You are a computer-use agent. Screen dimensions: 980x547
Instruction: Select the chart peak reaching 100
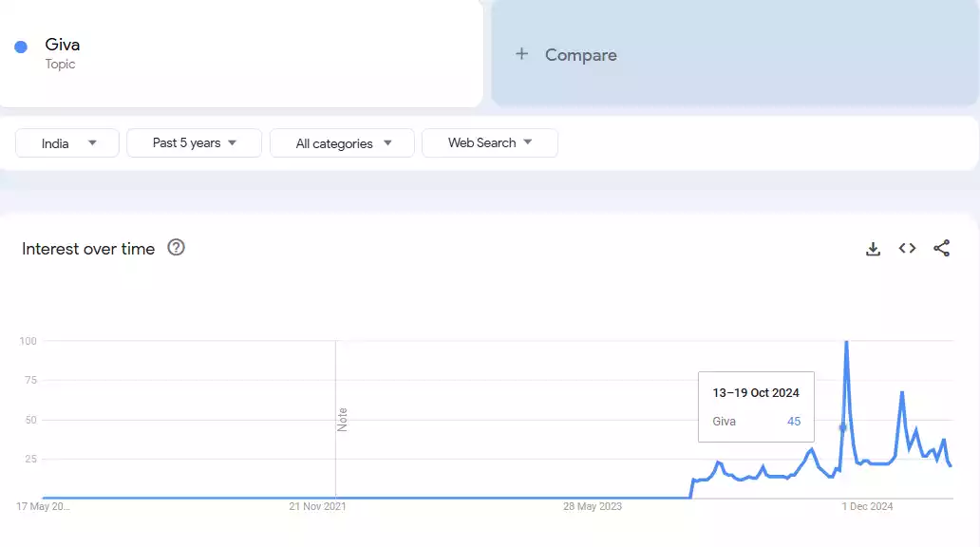pyautogui.click(x=846, y=341)
